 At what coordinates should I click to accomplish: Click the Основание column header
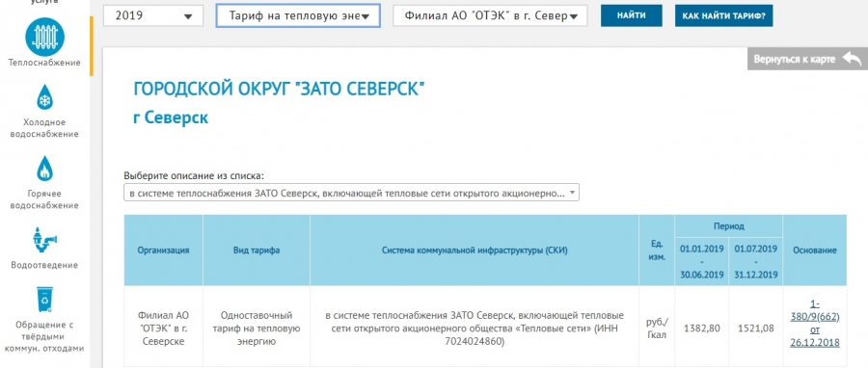[x=814, y=250]
